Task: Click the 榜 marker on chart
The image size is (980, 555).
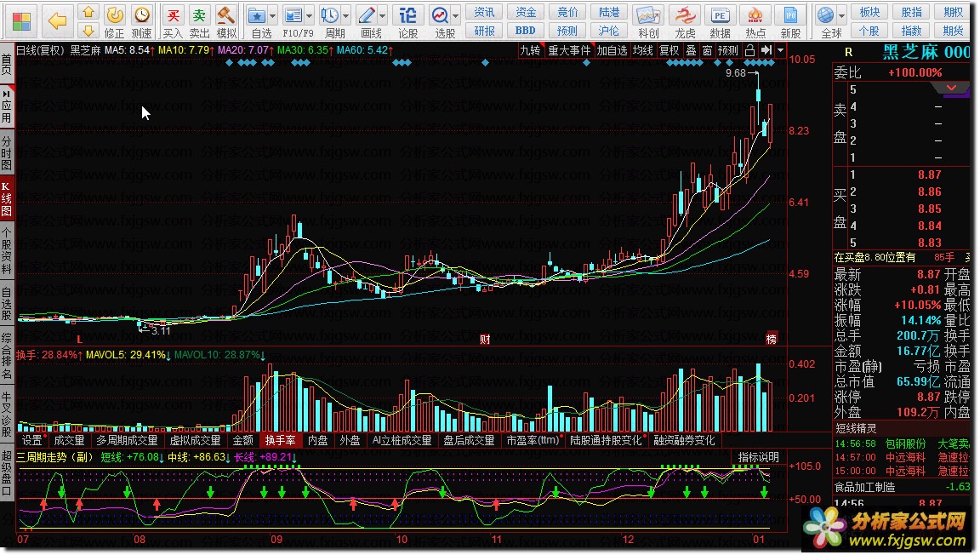Action: (772, 339)
